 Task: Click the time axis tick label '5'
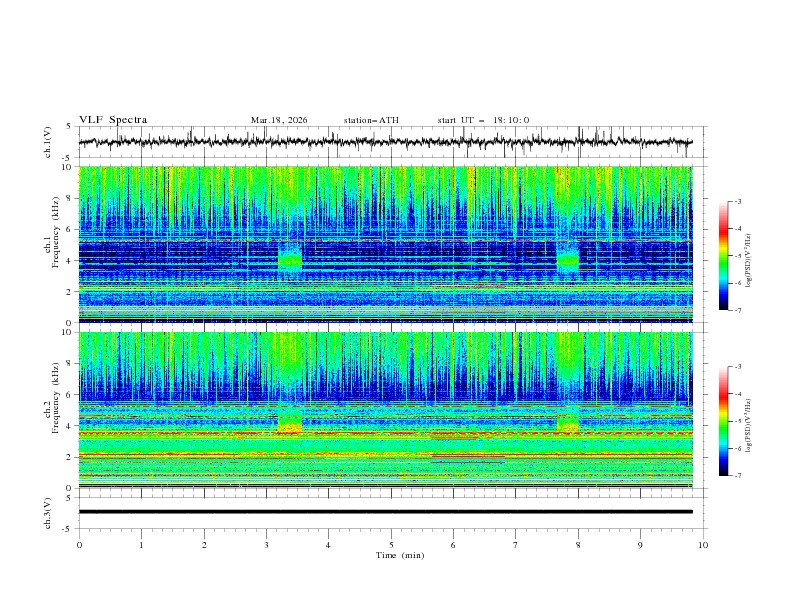click(391, 545)
